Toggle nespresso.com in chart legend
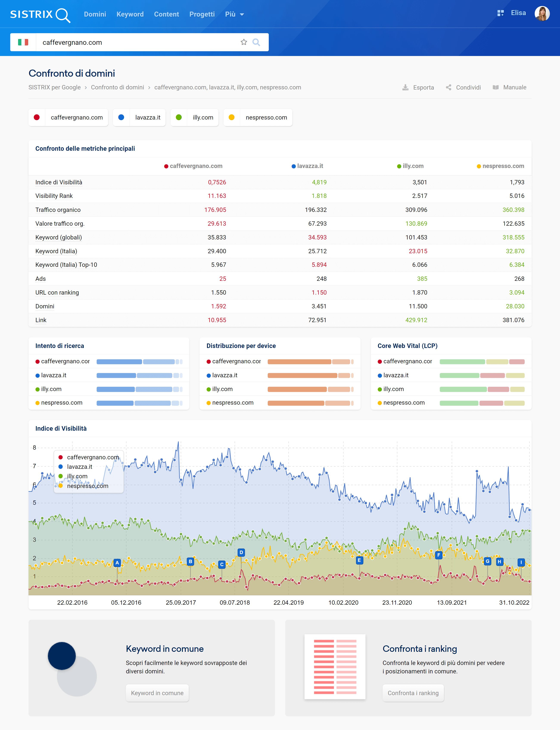Viewport: 560px width, 730px height. tap(83, 486)
